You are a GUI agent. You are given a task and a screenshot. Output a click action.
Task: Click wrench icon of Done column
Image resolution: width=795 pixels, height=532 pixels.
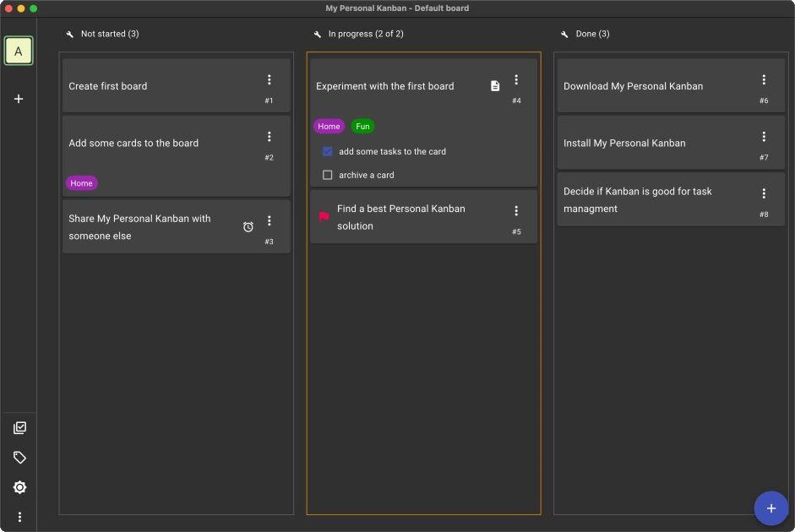pos(565,34)
